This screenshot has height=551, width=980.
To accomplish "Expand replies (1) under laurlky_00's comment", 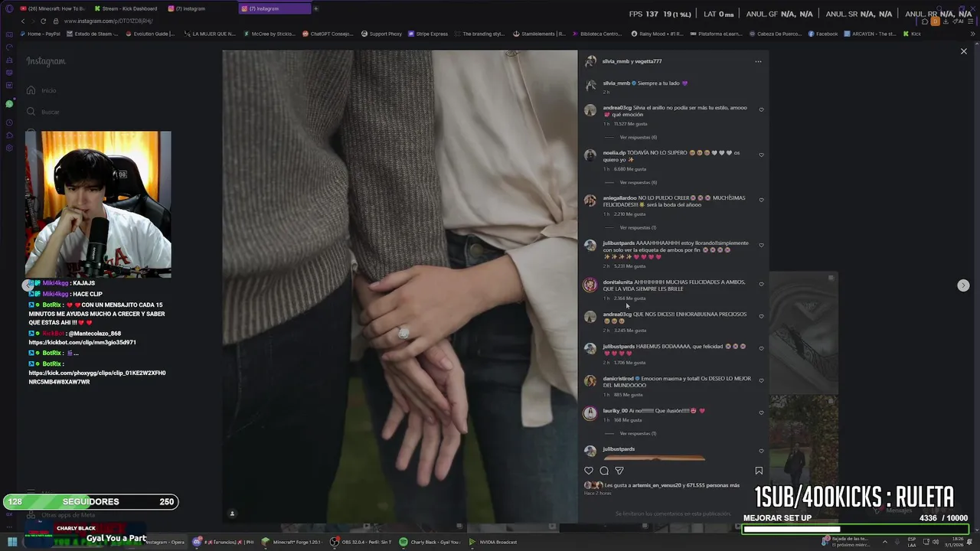I will (x=638, y=433).
